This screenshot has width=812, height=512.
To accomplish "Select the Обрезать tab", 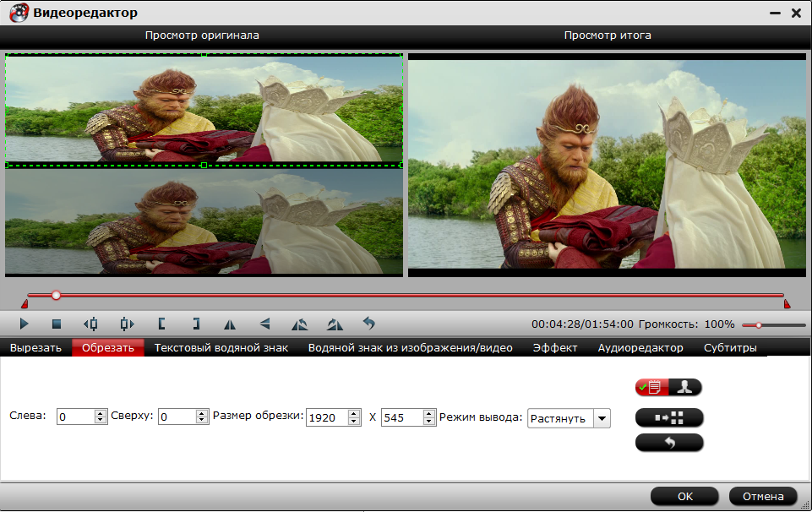I will pos(107,348).
